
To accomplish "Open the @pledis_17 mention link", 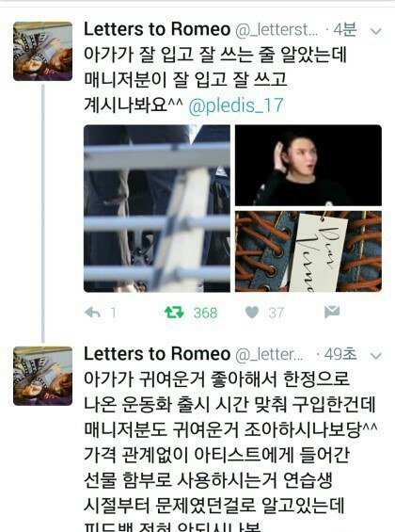I will pos(236,105).
